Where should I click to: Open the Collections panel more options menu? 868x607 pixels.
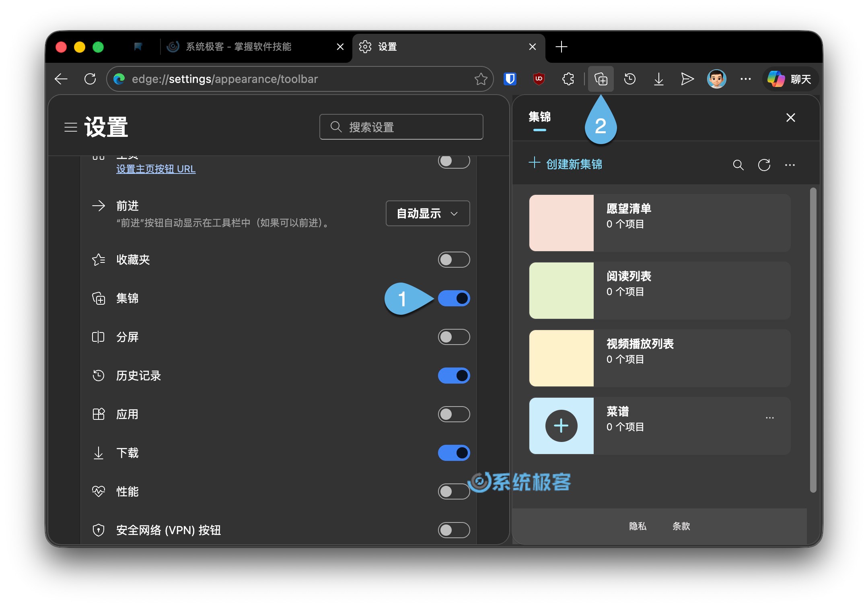[x=790, y=165]
